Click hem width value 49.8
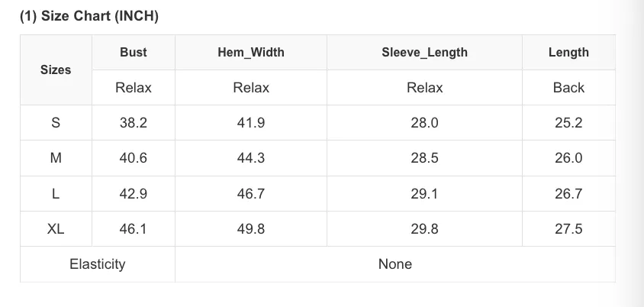This screenshot has height=307, width=644. click(251, 229)
